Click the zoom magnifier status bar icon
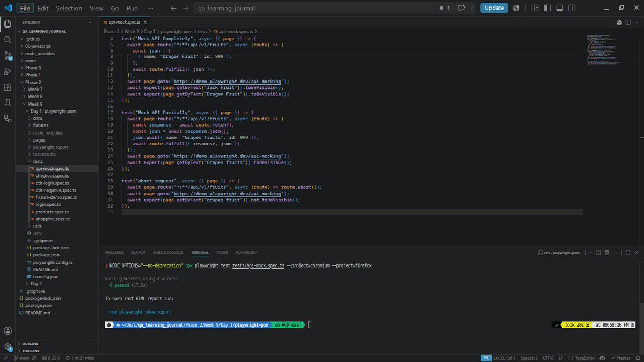This screenshot has width=644, height=362. pos(485,358)
